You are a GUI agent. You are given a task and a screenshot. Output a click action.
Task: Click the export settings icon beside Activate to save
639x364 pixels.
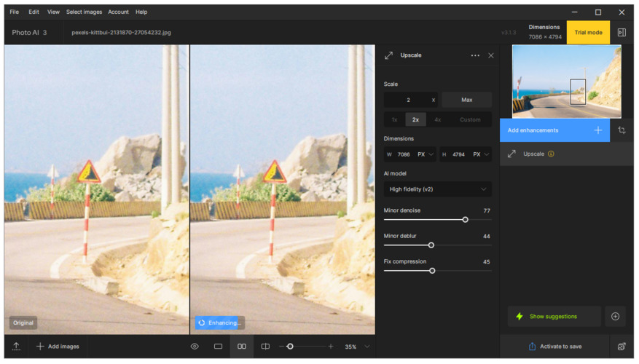click(x=622, y=347)
